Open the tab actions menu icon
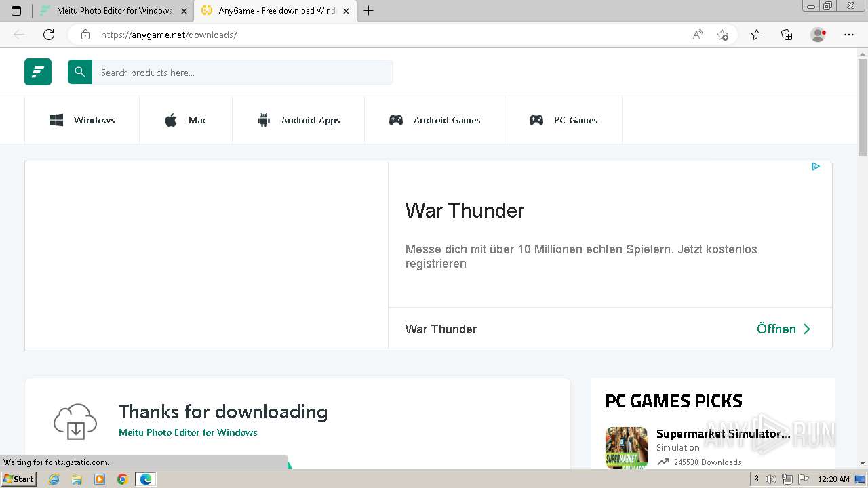 click(x=16, y=11)
